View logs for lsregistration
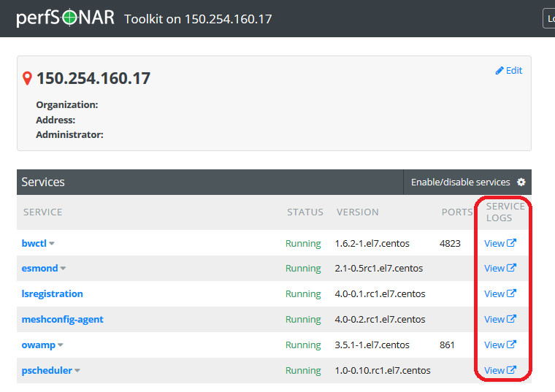This screenshot has height=392, width=555. pos(494,293)
